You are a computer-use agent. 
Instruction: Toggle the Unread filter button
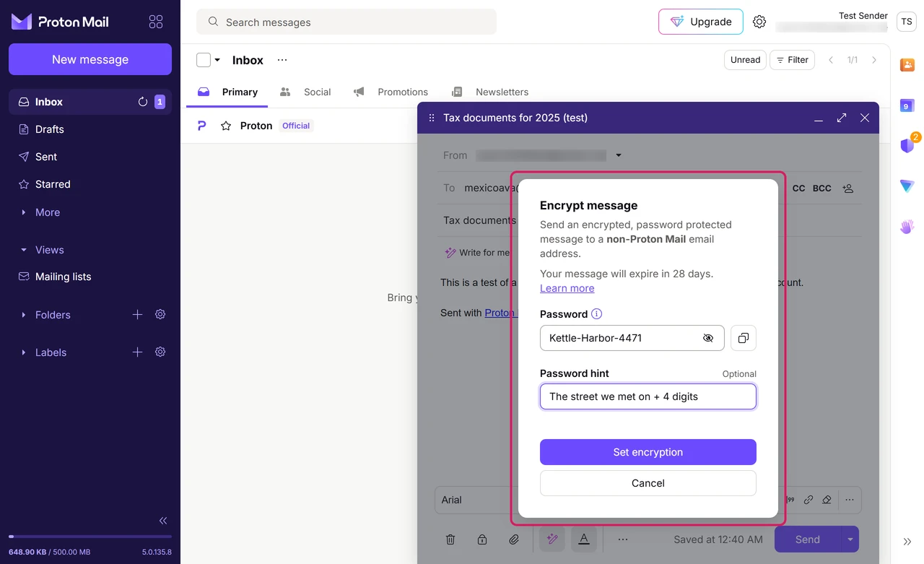(745, 60)
